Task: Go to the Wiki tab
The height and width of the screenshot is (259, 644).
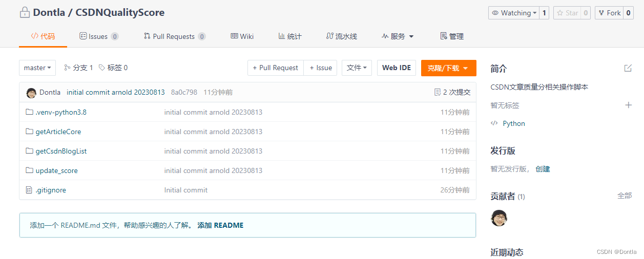Action: coord(242,36)
